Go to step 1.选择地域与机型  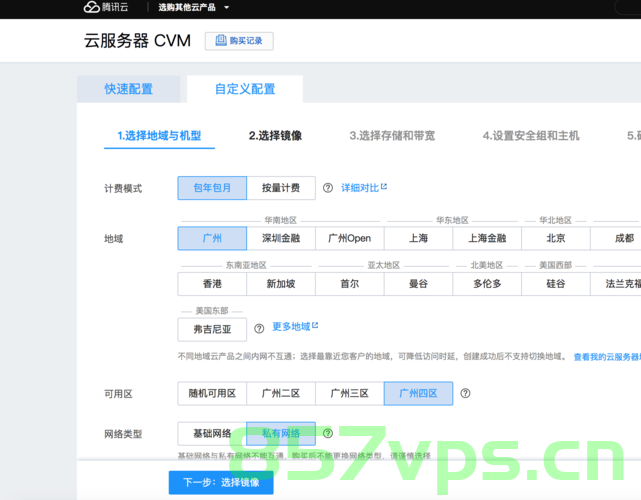tap(159, 136)
